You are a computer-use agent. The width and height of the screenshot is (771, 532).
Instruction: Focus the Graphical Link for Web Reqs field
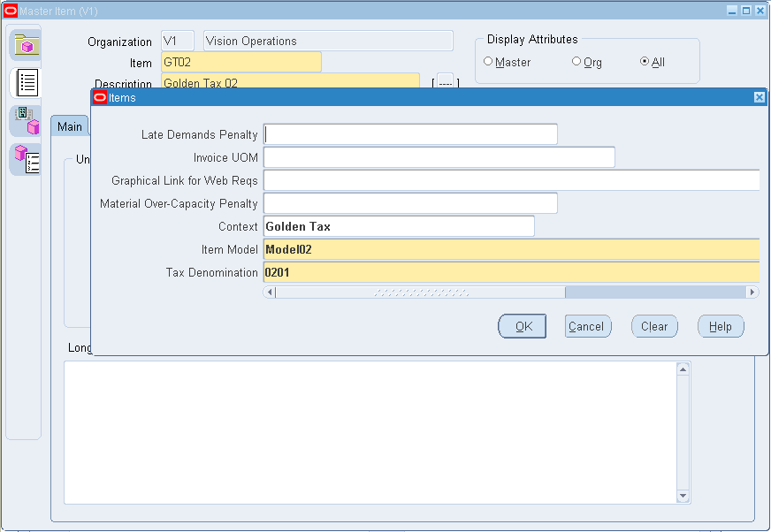click(511, 180)
